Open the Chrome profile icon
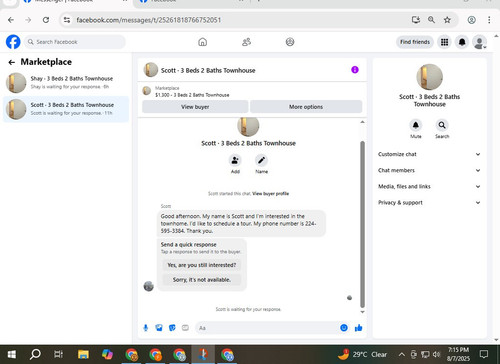Viewport: 500px width, 364px height. point(471,20)
